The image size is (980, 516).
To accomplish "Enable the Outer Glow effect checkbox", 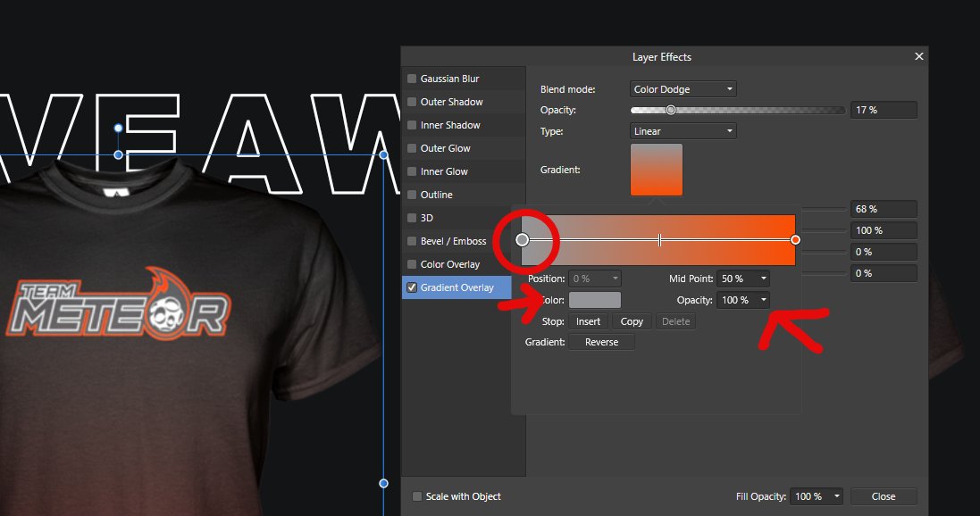I will tap(412, 148).
